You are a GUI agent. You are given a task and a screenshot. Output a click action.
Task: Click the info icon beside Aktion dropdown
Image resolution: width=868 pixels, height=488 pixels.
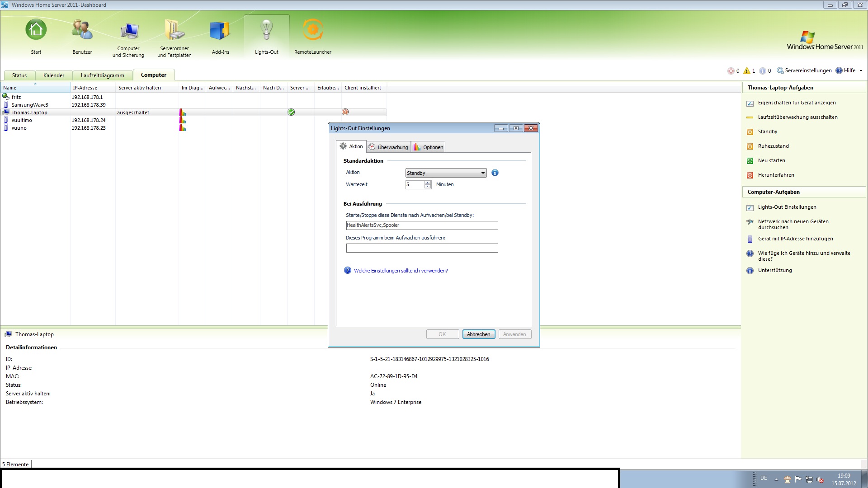point(495,173)
